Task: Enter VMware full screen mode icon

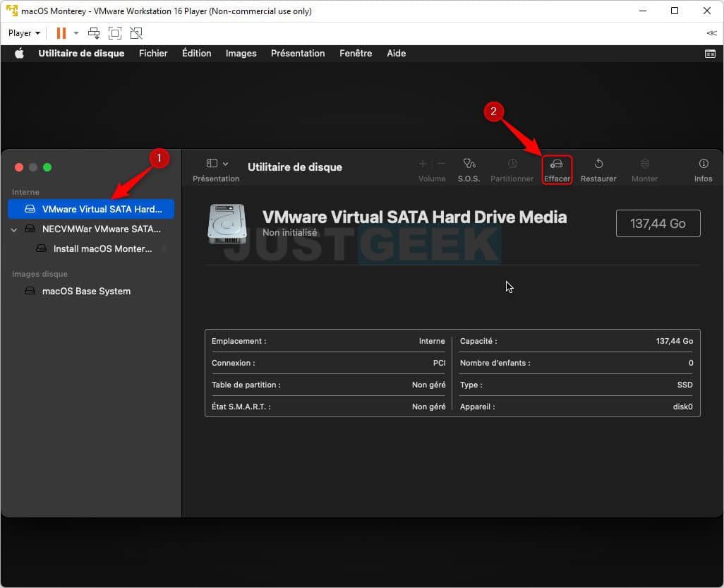Action: pyautogui.click(x=114, y=33)
